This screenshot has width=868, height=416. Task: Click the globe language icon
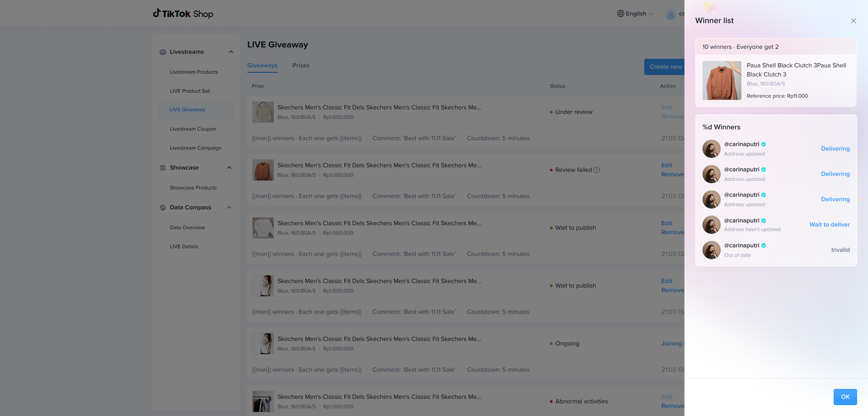(x=620, y=14)
